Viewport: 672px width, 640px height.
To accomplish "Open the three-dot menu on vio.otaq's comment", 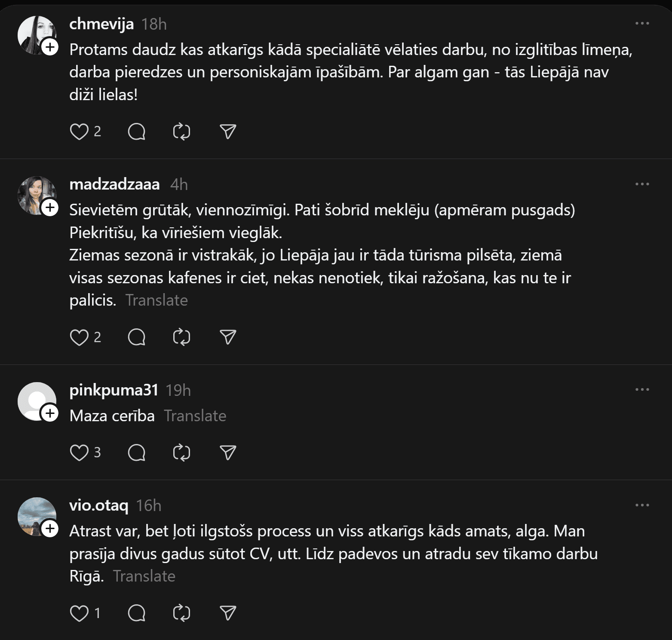I will 642,505.
